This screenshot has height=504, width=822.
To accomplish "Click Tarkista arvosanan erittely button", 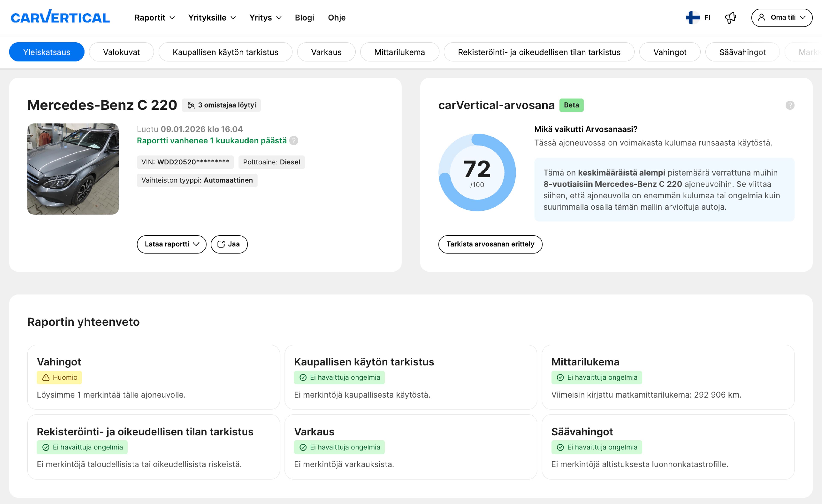I will pos(490,244).
